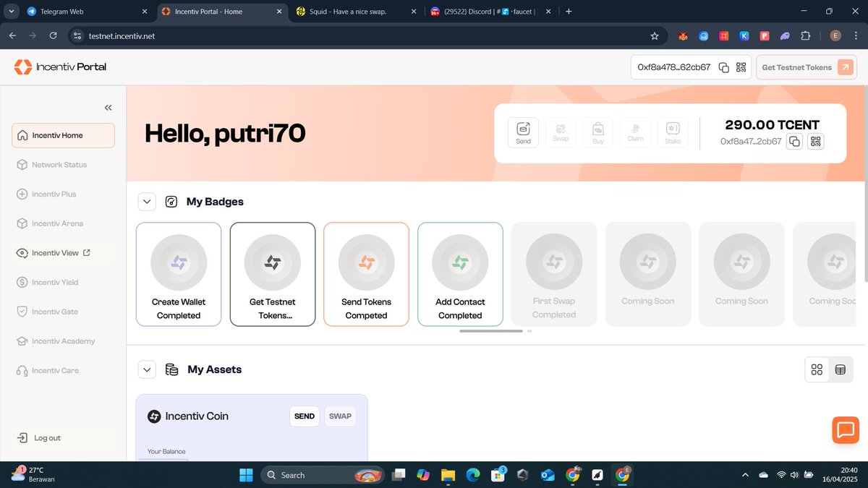The image size is (868, 488).
Task: Open File Explorer from taskbar
Action: tap(448, 475)
